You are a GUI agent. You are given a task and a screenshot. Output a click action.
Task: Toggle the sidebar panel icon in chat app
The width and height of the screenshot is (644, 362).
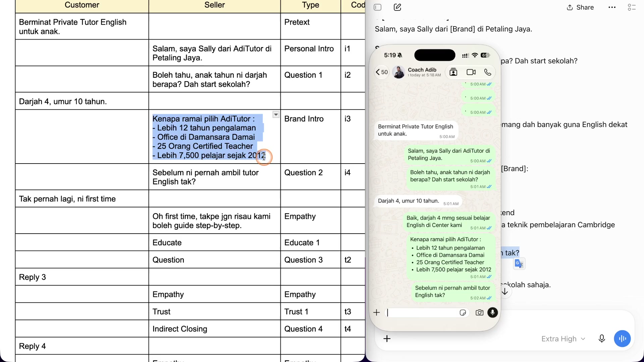[x=378, y=7]
